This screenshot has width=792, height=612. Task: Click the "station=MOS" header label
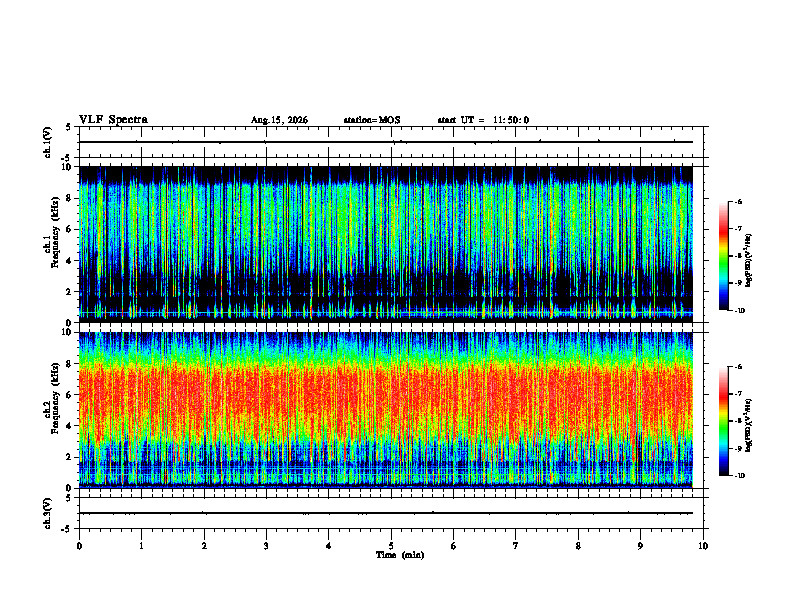[x=372, y=120]
